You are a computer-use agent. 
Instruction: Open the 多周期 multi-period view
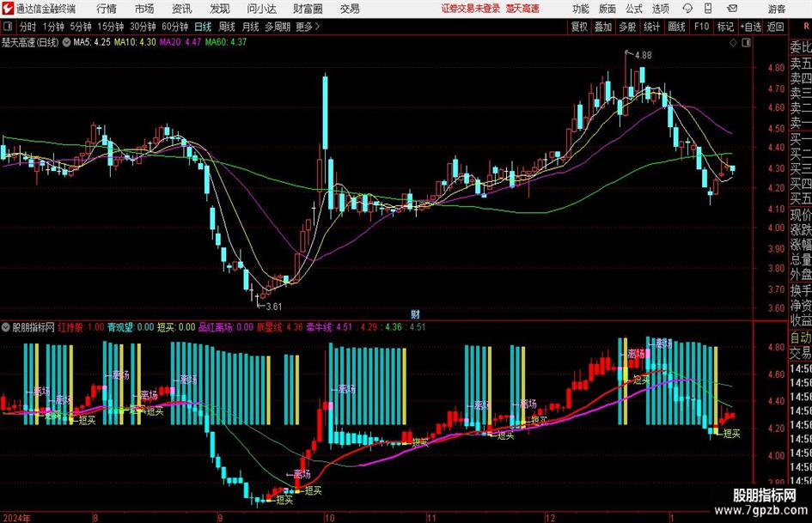tap(278, 27)
